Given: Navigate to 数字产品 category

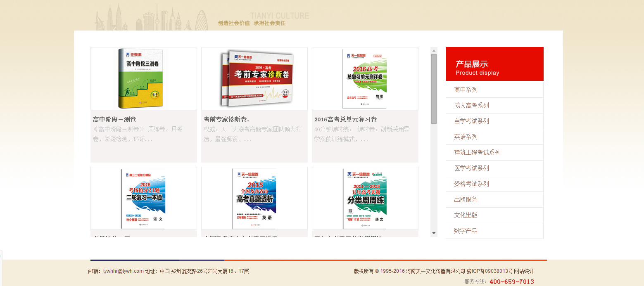Looking at the screenshot, I should coord(466,231).
